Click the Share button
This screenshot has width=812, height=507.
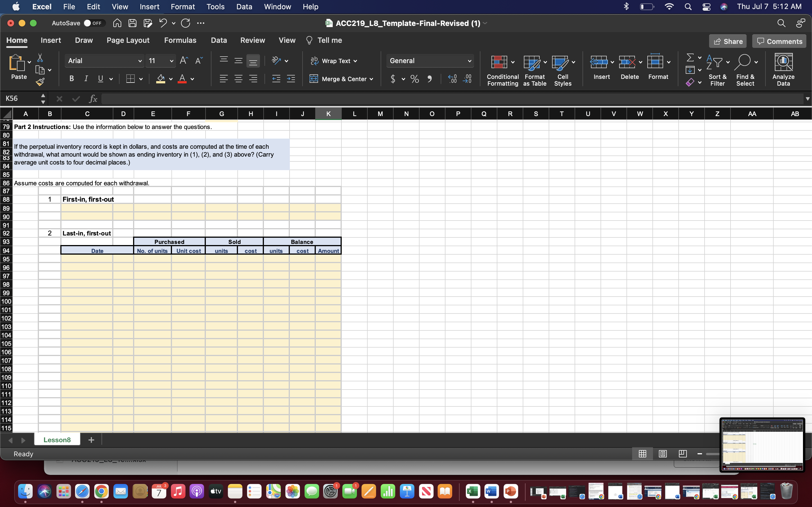click(728, 41)
